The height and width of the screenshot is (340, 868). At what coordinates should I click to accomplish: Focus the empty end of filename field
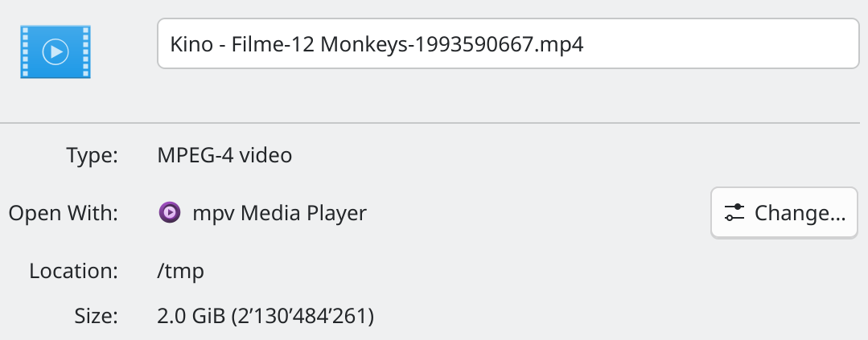tap(724, 44)
